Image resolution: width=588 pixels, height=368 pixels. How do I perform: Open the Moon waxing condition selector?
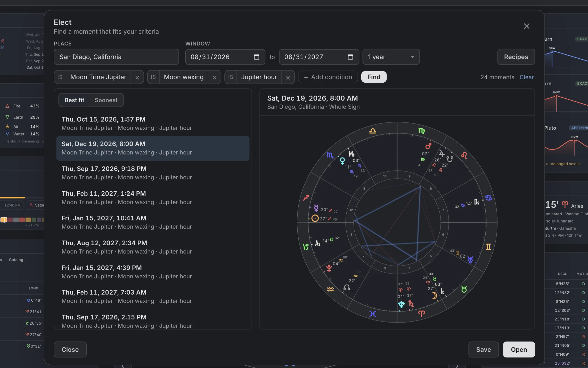[184, 77]
